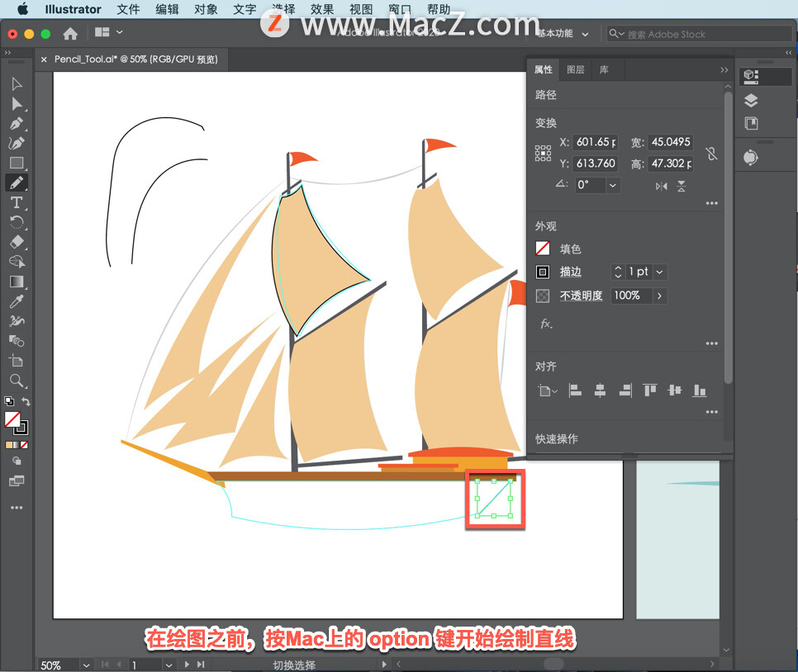Screen dimensions: 798x672
Task: Open Align To options dropdown
Action: [548, 390]
